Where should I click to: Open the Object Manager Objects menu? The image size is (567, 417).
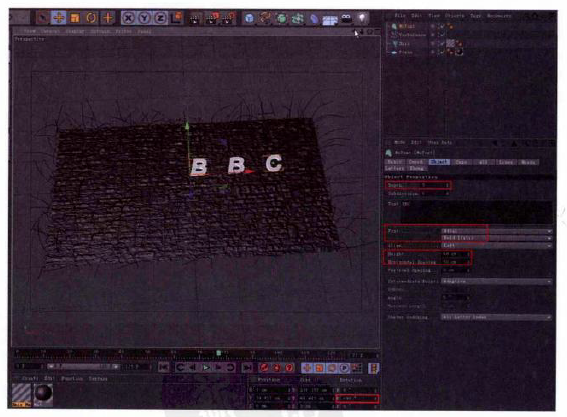tap(455, 16)
